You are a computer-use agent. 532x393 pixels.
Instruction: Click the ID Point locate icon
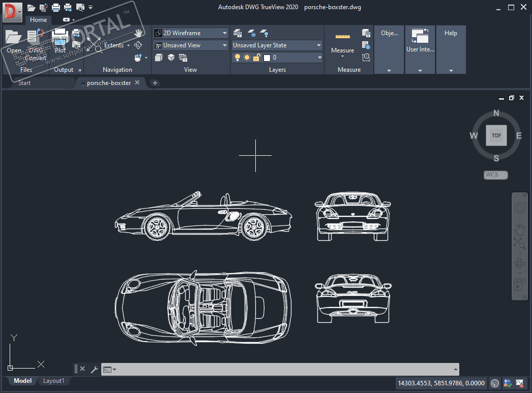coord(366,57)
